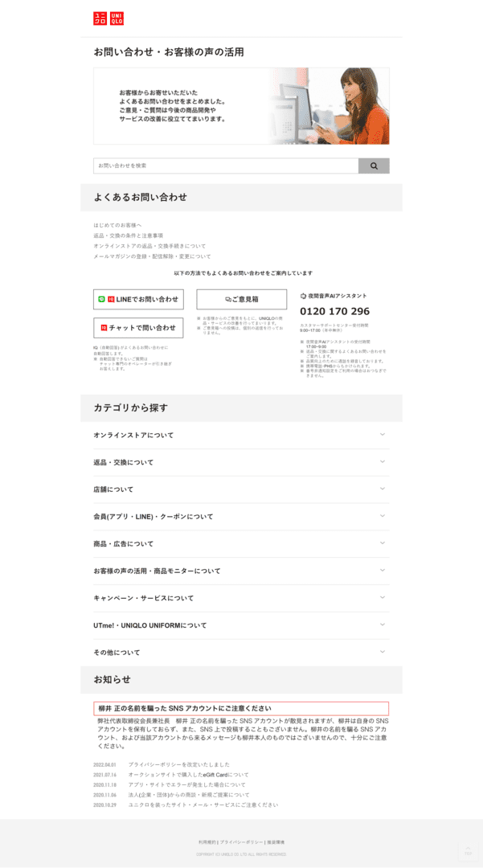Open オンラインストアの返品・交換手続きについて link
This screenshot has height=868, width=483.
pyautogui.click(x=149, y=246)
